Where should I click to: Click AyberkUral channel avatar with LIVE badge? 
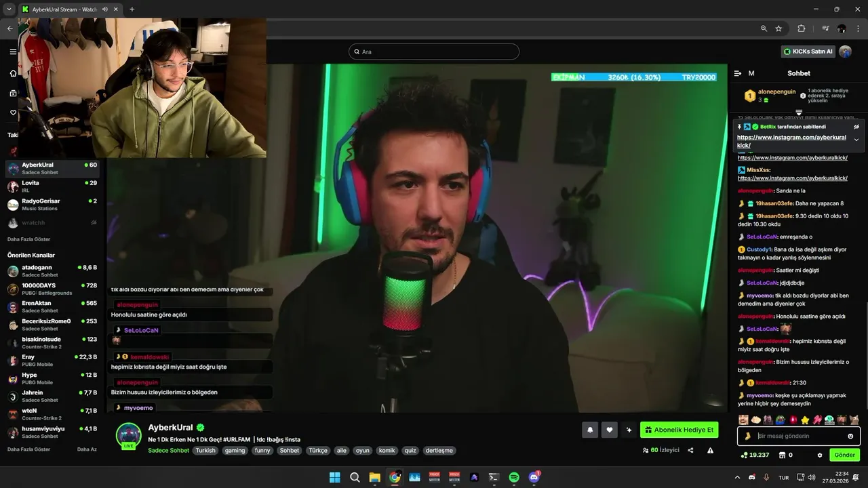(129, 436)
